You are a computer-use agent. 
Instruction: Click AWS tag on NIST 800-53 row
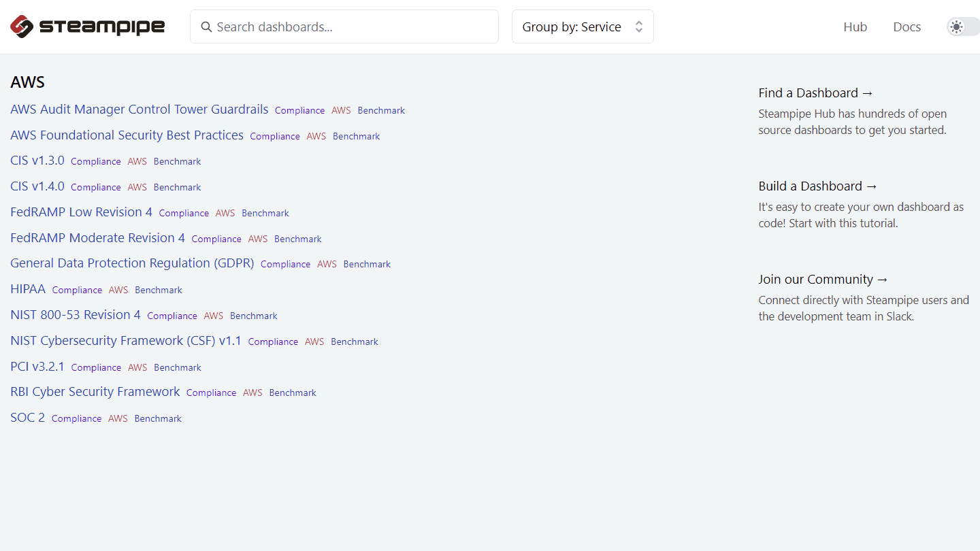tap(214, 316)
